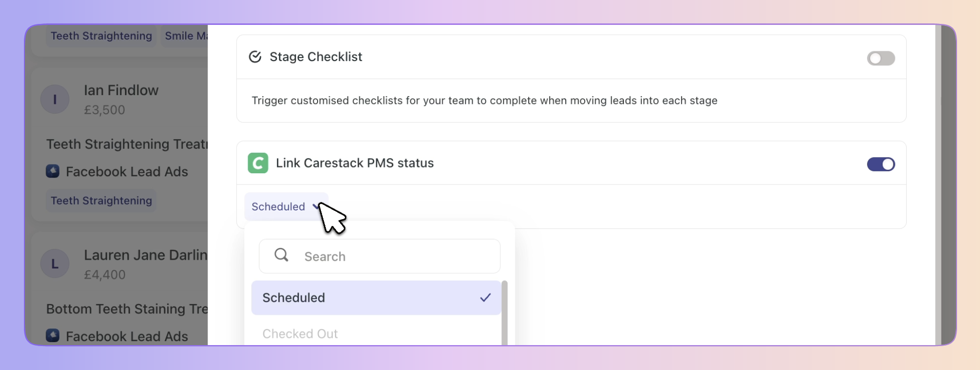Image resolution: width=980 pixels, height=370 pixels.
Task: Select the Scheduled option in the list
Action: [376, 298]
